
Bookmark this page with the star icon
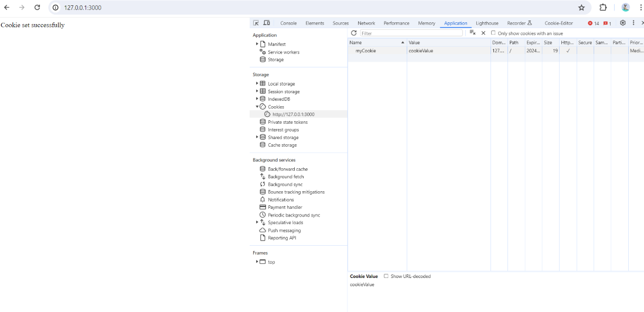581,8
